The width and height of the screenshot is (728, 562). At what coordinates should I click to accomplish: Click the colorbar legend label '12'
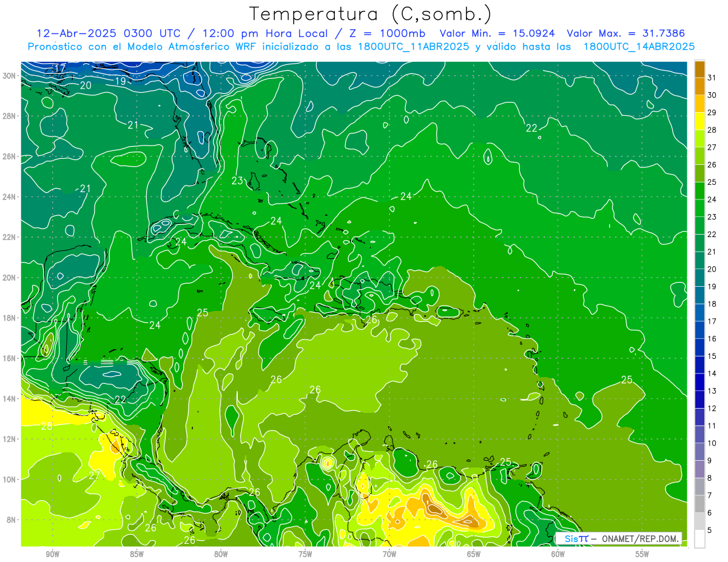712,408
